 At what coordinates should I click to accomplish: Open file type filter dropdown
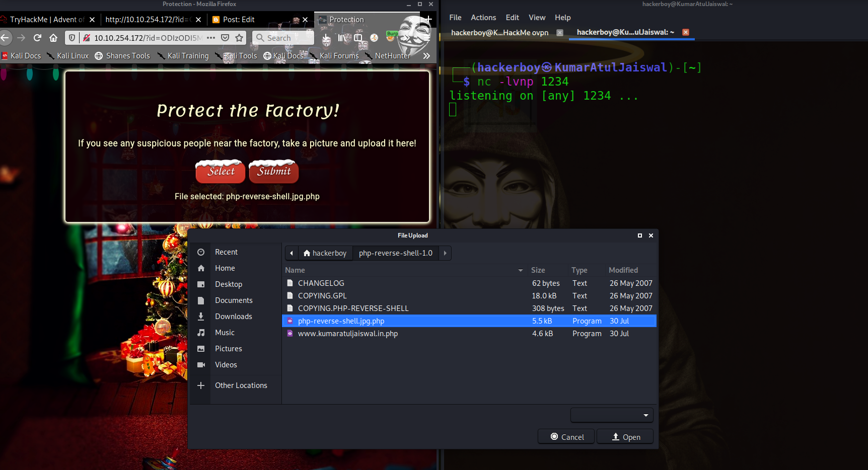(x=612, y=415)
